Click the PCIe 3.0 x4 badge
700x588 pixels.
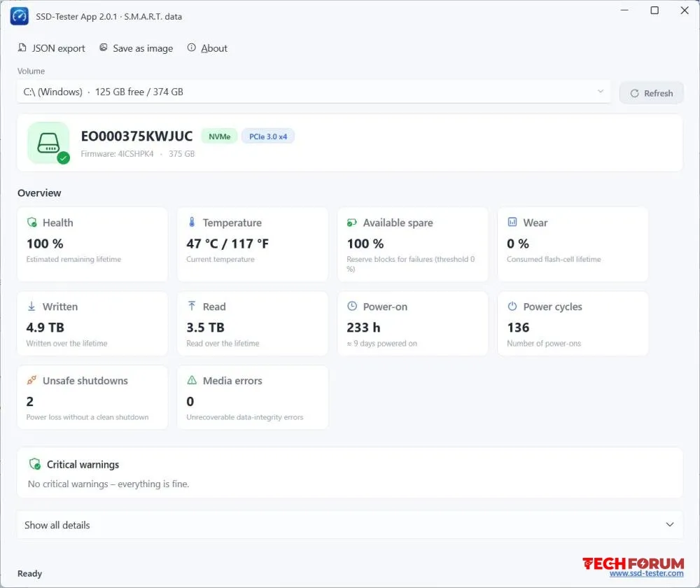[x=268, y=136]
